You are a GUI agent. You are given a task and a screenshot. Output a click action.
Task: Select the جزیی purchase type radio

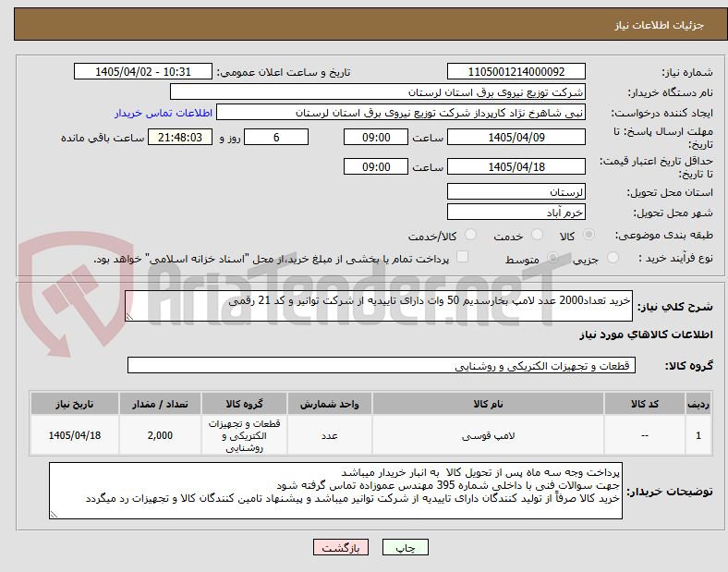tap(613, 258)
